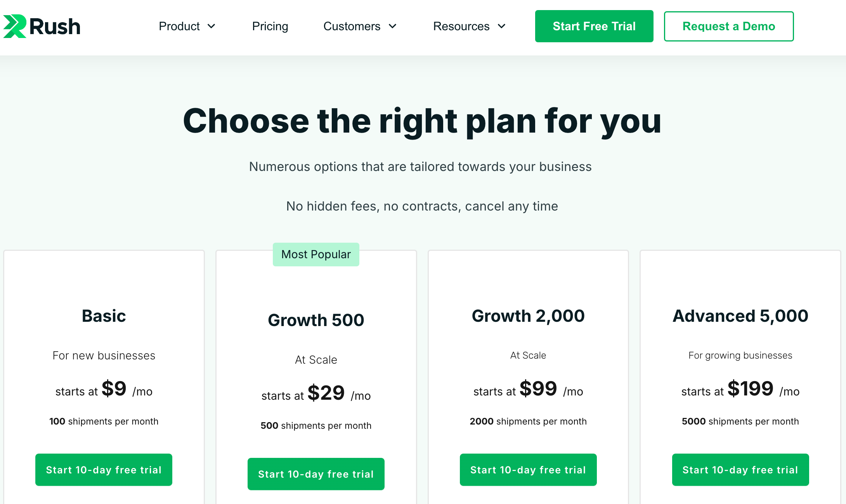Click the Rush wordmark text

[x=55, y=27]
